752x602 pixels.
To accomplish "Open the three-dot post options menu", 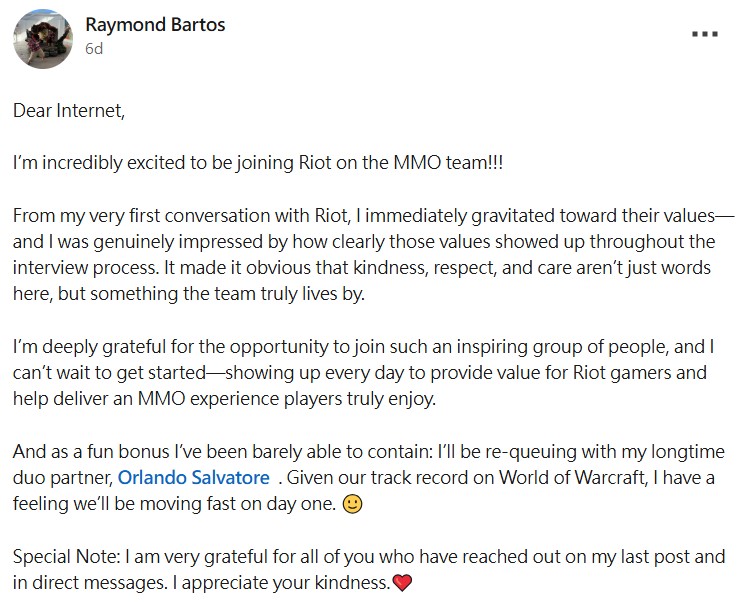I will 704,33.
